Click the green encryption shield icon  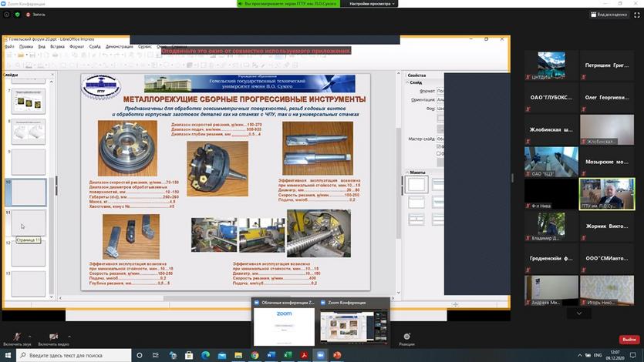pyautogui.click(x=17, y=15)
